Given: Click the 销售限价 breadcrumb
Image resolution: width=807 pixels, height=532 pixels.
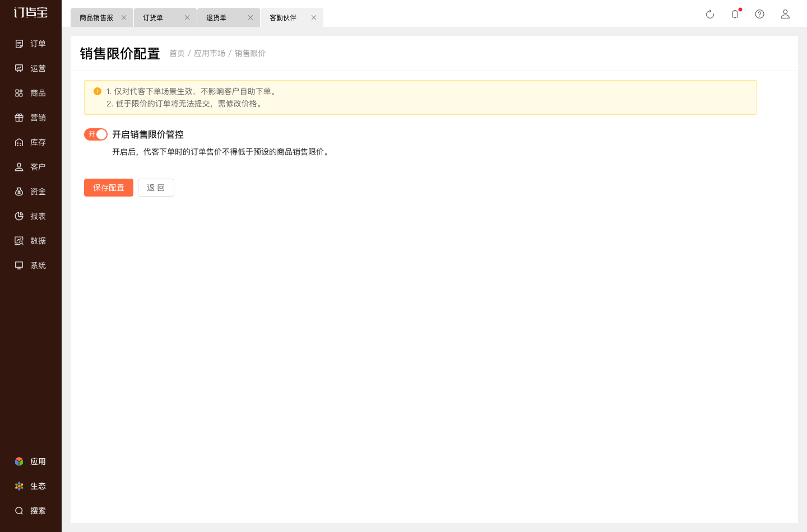Looking at the screenshot, I should click(x=250, y=53).
